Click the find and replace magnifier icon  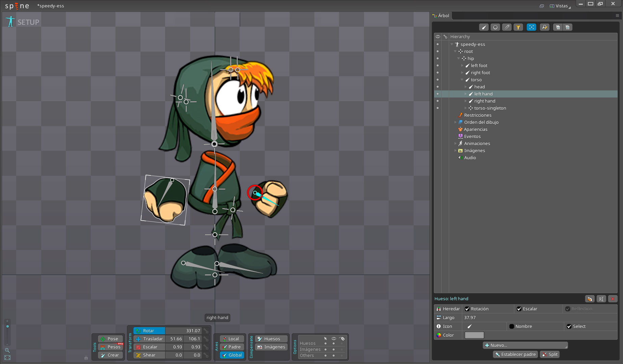click(544, 27)
